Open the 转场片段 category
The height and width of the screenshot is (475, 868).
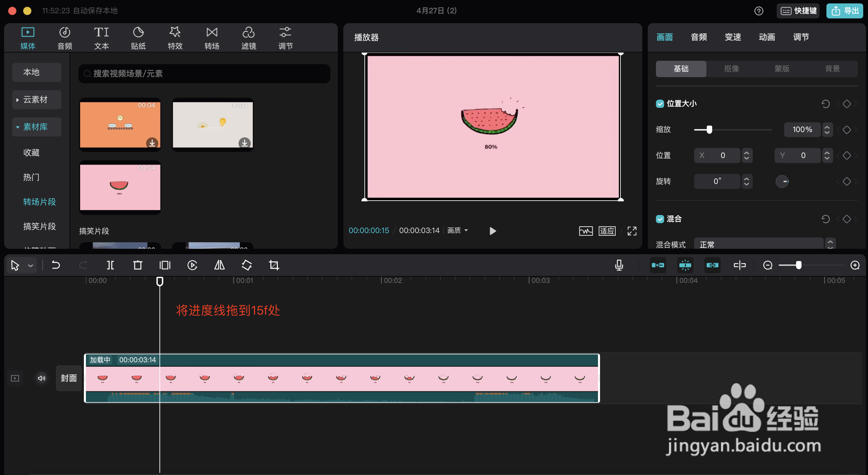(40, 202)
